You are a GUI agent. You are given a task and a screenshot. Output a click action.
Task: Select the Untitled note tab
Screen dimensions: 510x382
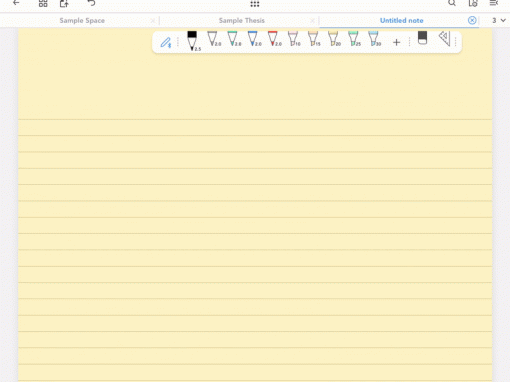[x=402, y=21]
